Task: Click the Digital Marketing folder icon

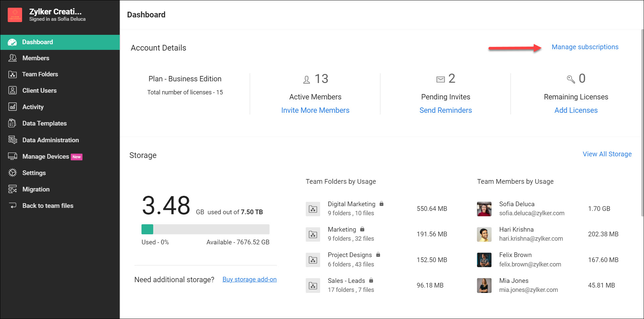Action: (x=313, y=209)
